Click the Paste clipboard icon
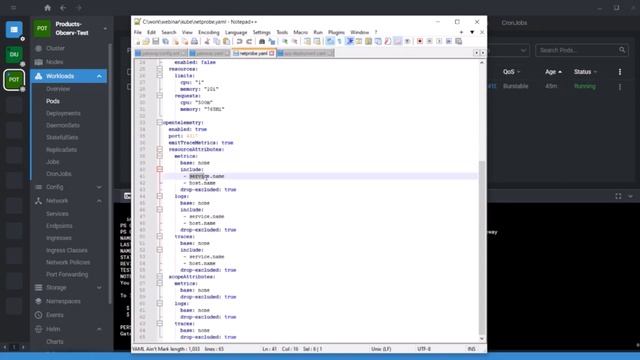The image size is (640, 360). [226, 41]
